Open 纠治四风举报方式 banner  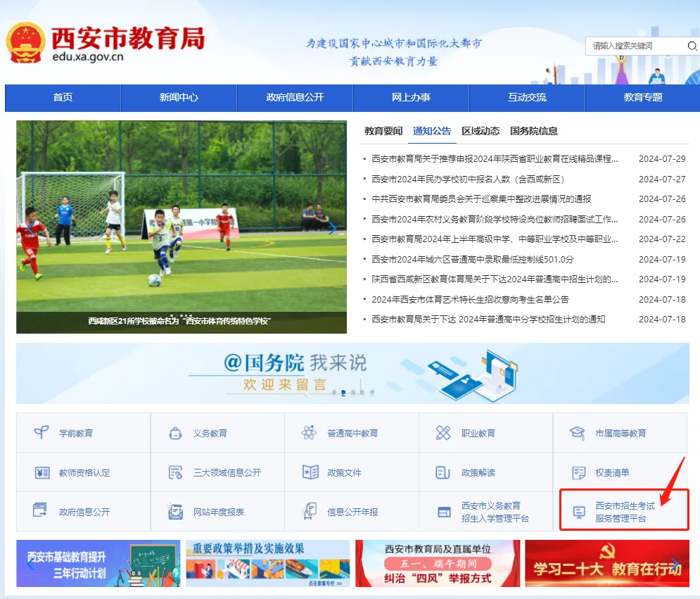tap(438, 563)
